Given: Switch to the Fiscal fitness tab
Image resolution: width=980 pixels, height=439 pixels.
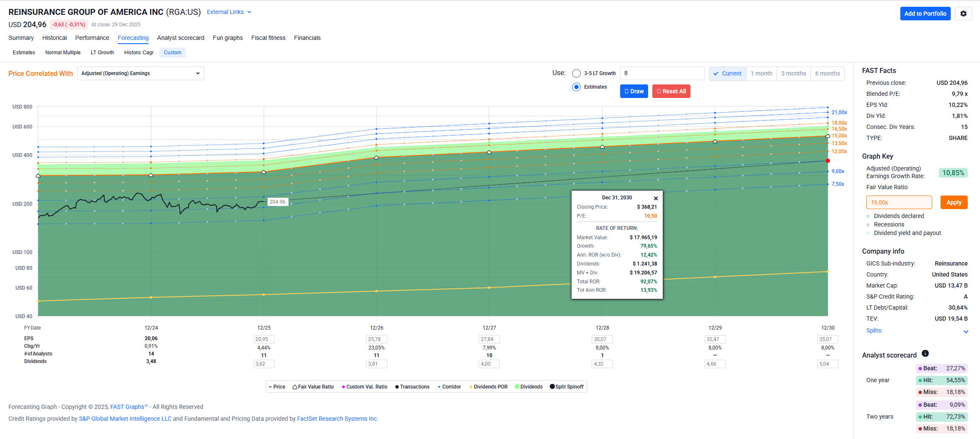Looking at the screenshot, I should coord(268,38).
